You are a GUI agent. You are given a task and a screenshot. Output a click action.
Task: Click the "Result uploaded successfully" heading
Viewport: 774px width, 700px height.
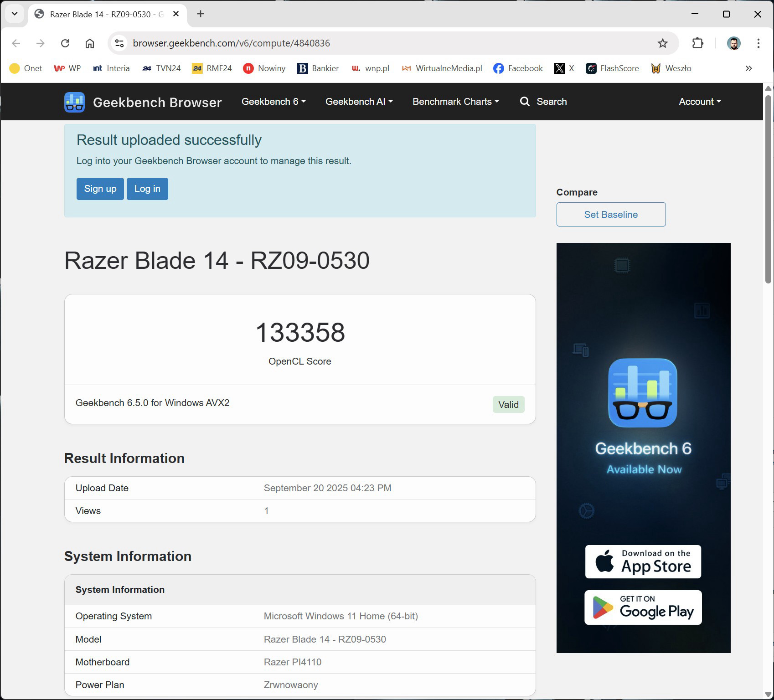[169, 140]
